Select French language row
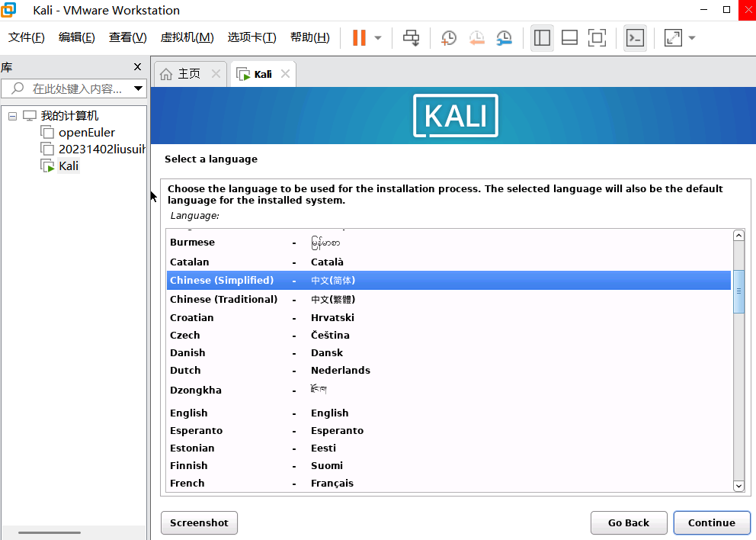Viewport: 756px width, 540px height. pos(449,483)
